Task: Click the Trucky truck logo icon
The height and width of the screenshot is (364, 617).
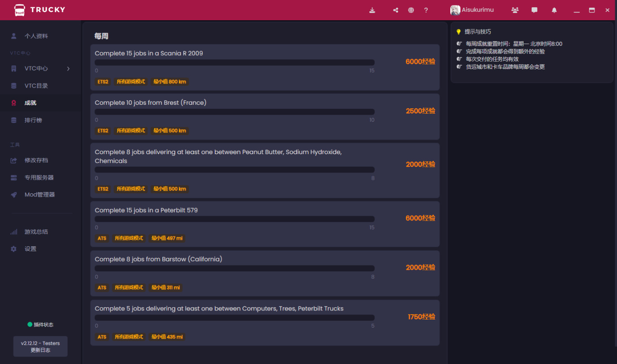Action: 19,10
